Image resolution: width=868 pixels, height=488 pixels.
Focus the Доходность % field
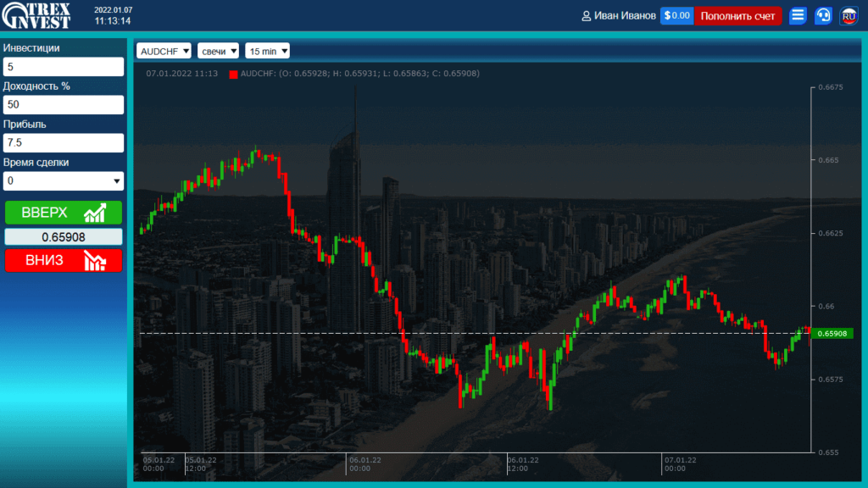[x=64, y=105]
